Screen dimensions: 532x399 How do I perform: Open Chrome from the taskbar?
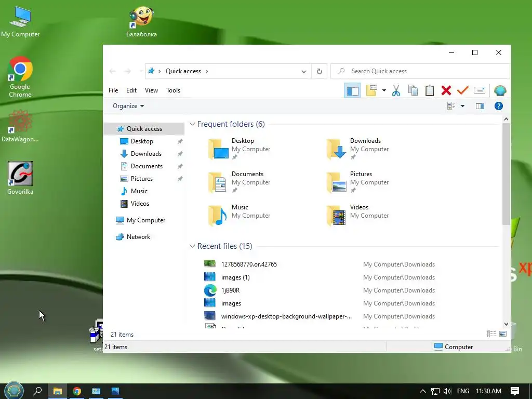point(77,391)
